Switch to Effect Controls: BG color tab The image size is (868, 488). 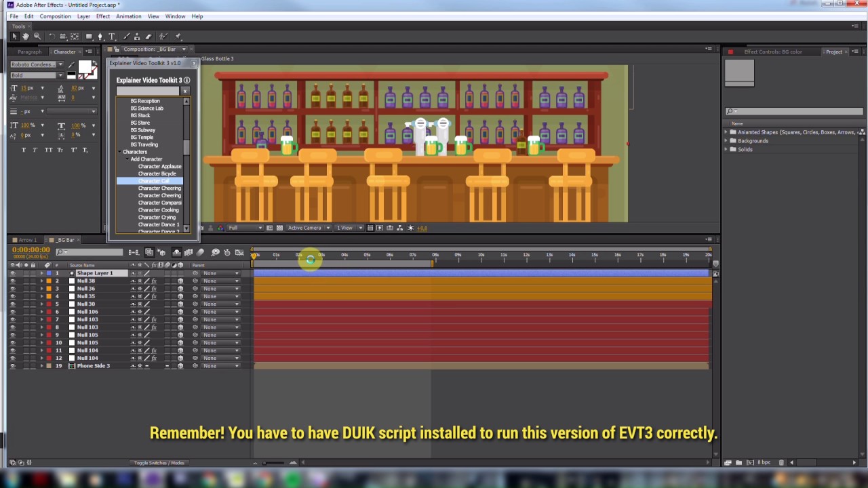click(x=772, y=52)
